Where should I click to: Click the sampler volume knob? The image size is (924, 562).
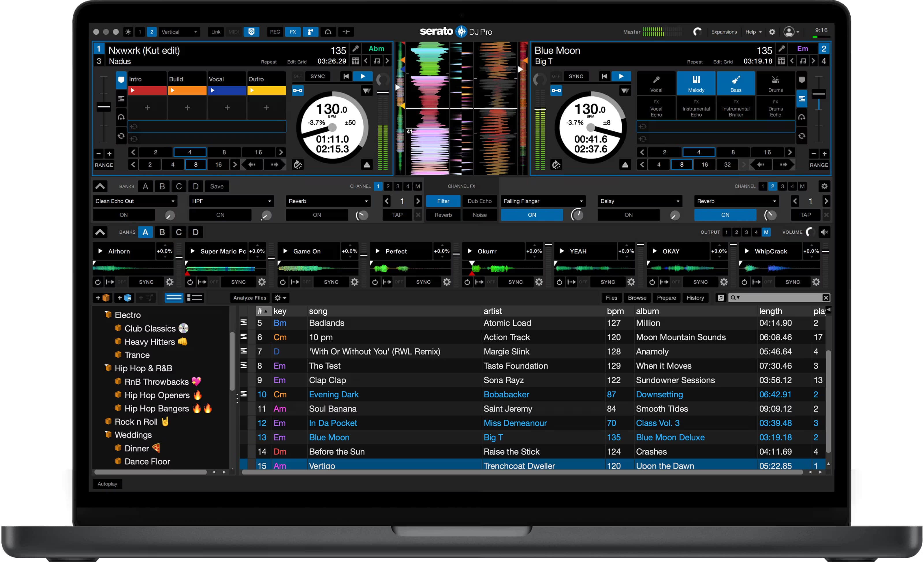click(810, 232)
